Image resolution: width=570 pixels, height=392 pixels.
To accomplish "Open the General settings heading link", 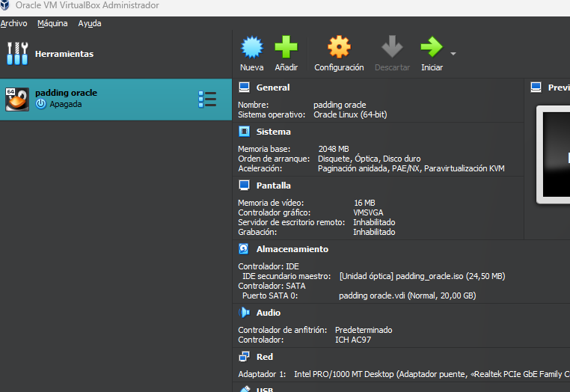I will pos(273,88).
